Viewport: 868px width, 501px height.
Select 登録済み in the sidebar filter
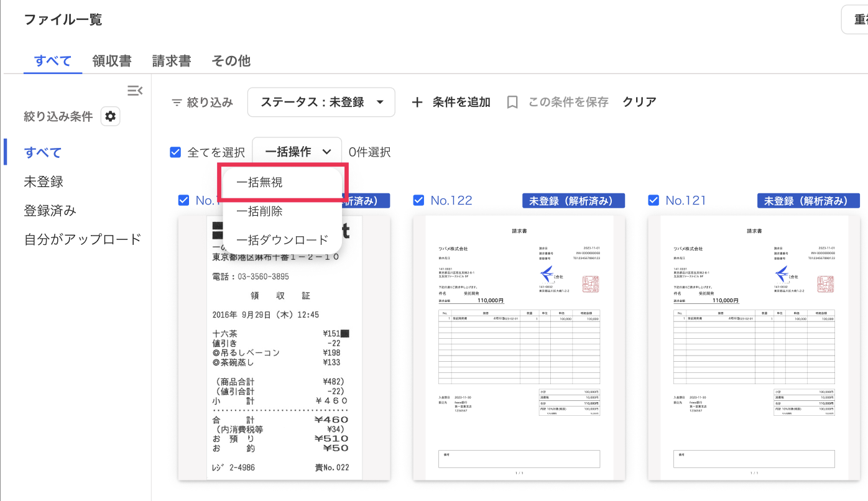[50, 211]
